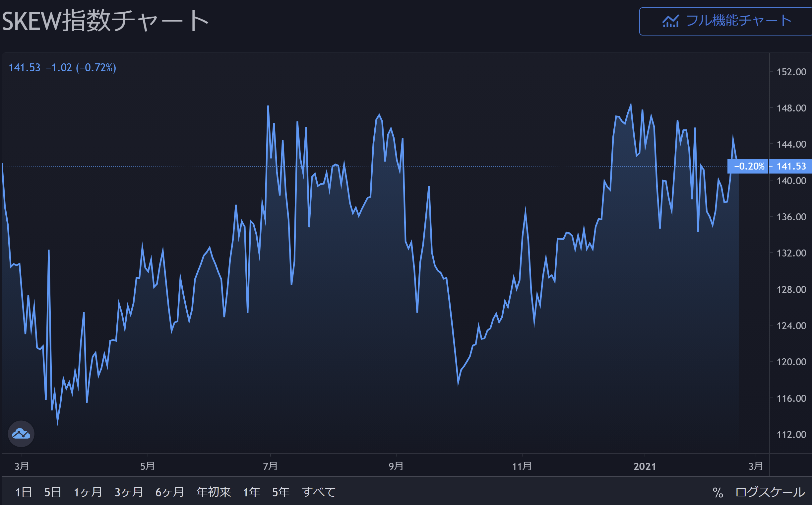Image resolution: width=812 pixels, height=505 pixels.
Task: Choose the 6ヶ月 range
Action: tap(169, 492)
